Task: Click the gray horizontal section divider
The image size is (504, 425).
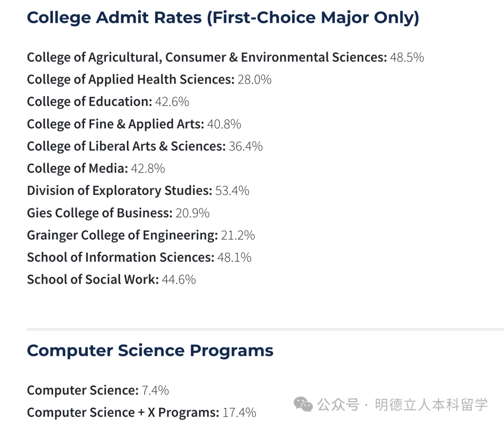Action: pyautogui.click(x=265, y=329)
